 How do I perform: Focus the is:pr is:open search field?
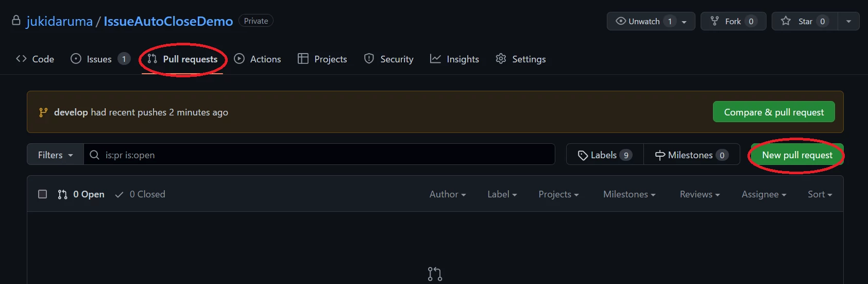(319, 155)
